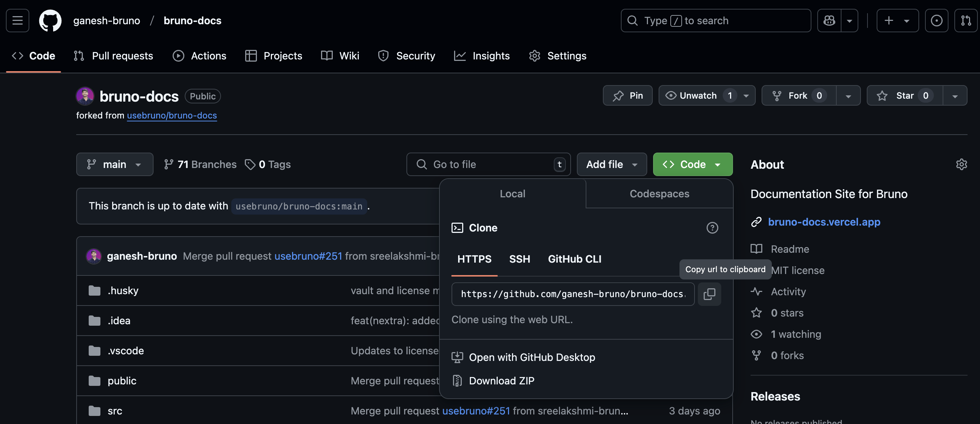Screen dimensions: 980x424
Task: Copy the clone URL to clipboard
Action: pos(709,294)
